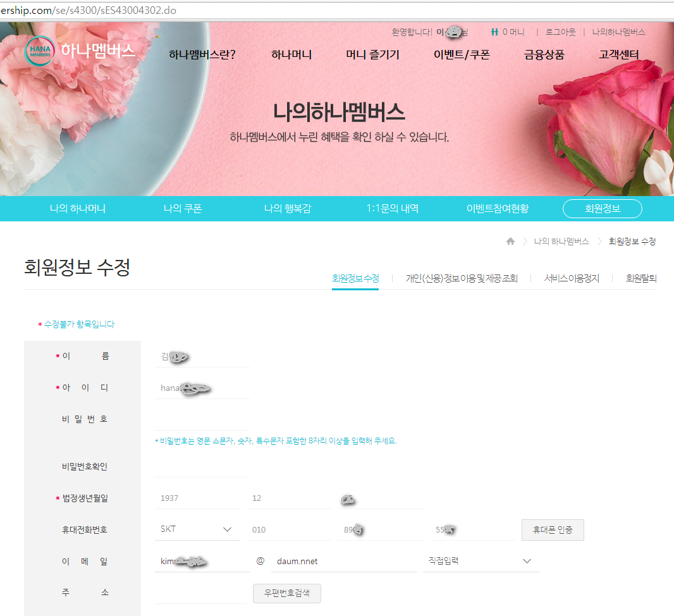Open the 하나멤버스란? menu
The height and width of the screenshot is (616, 674).
[202, 55]
